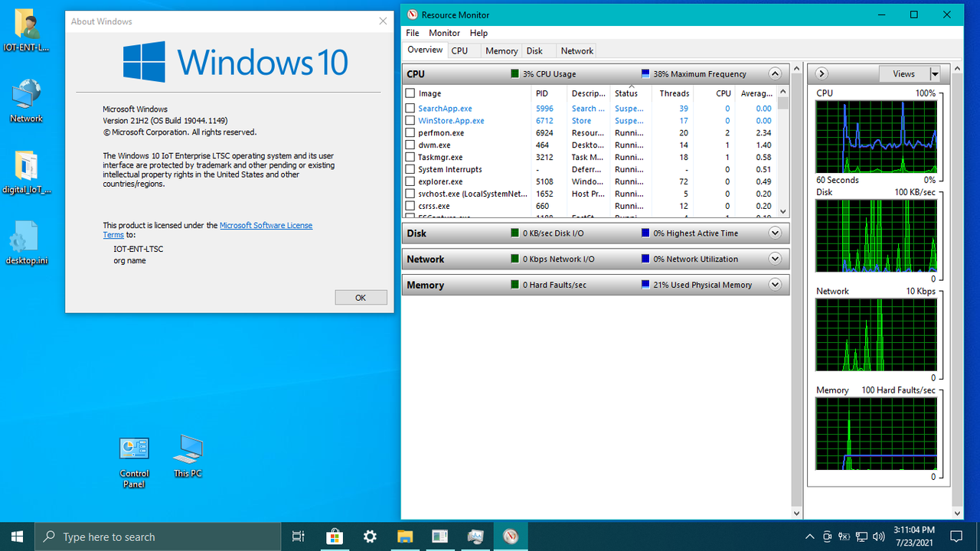Show hidden system tray icons

(x=810, y=536)
